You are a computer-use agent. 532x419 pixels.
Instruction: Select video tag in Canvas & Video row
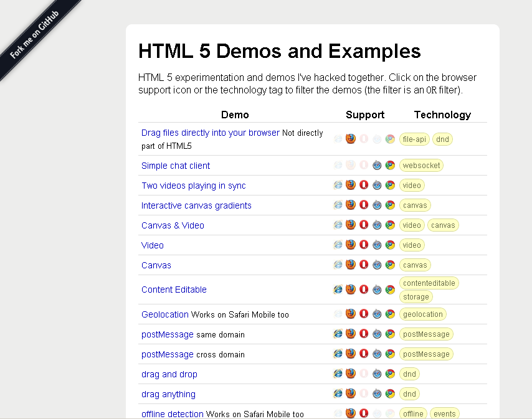412,225
